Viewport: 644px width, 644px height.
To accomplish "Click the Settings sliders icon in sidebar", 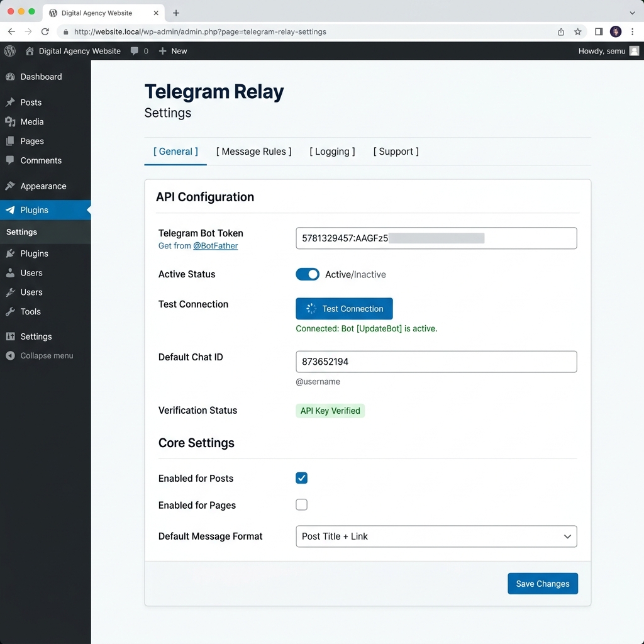I will pyautogui.click(x=10, y=336).
